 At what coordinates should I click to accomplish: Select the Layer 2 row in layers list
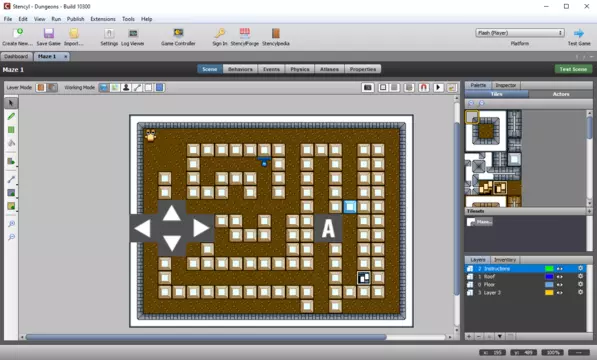pyautogui.click(x=525, y=293)
